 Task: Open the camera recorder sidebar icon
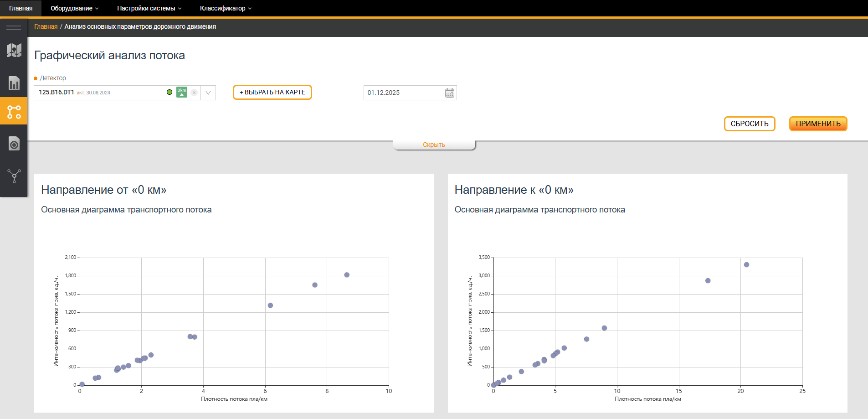(x=14, y=144)
